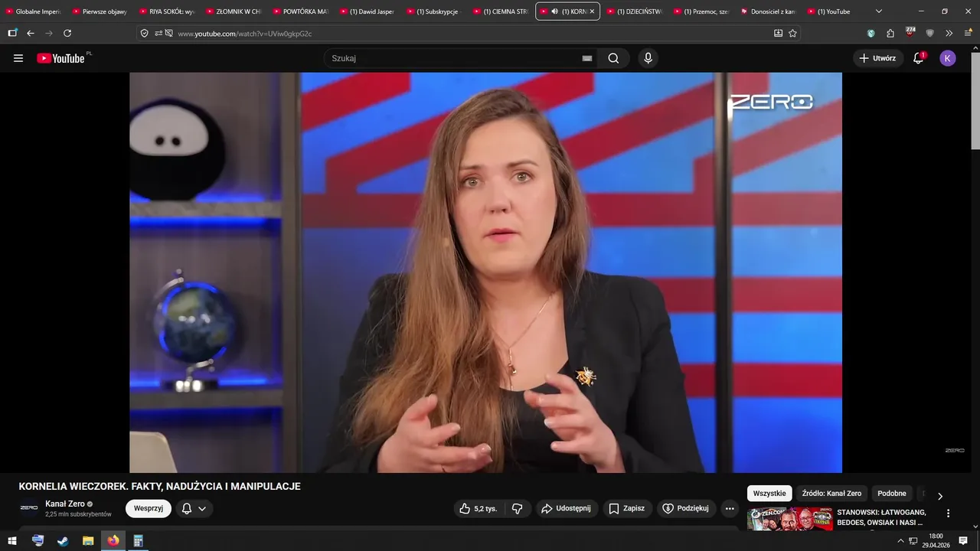Open the browser application menu
Viewport: 980px width, 551px height.
[x=968, y=33]
